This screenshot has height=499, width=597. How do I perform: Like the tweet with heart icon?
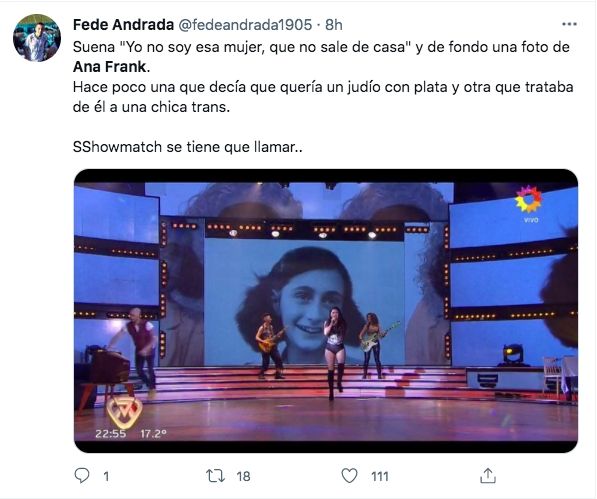click(x=349, y=476)
